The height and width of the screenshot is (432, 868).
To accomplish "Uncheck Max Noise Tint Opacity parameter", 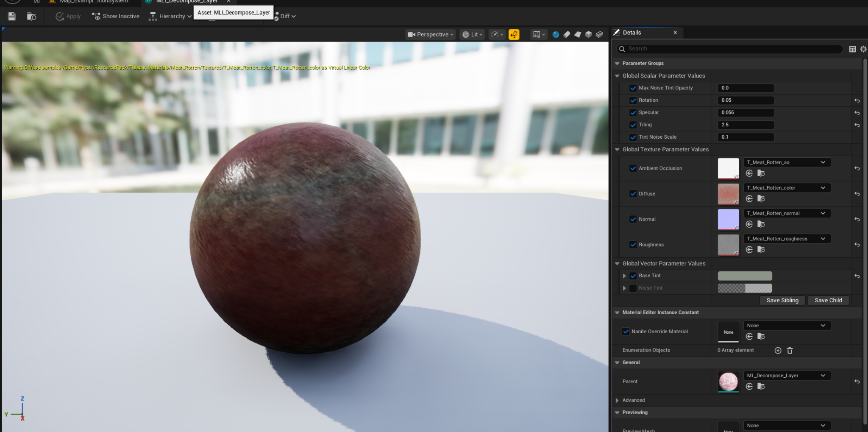I will pos(633,88).
